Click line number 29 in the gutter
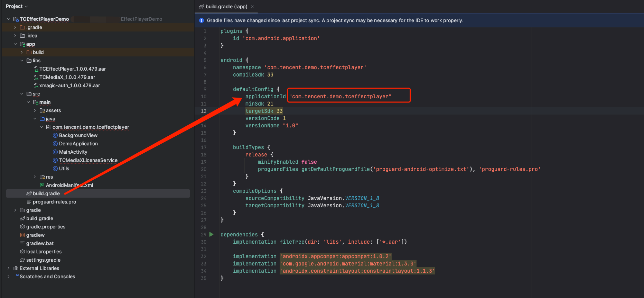Image resolution: width=644 pixels, height=298 pixels. [x=204, y=235]
